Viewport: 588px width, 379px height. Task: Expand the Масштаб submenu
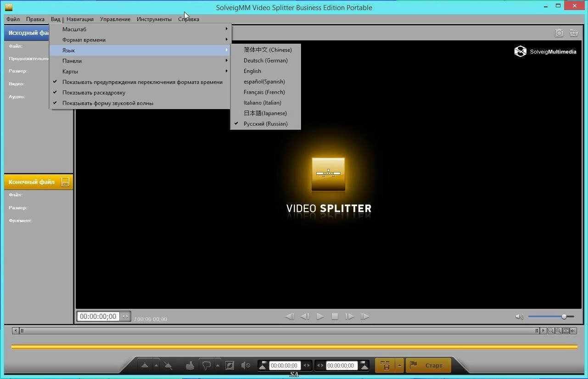coord(140,29)
